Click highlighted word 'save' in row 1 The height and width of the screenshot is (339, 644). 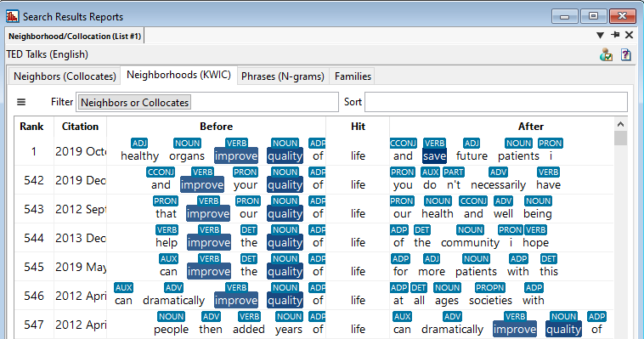(434, 156)
